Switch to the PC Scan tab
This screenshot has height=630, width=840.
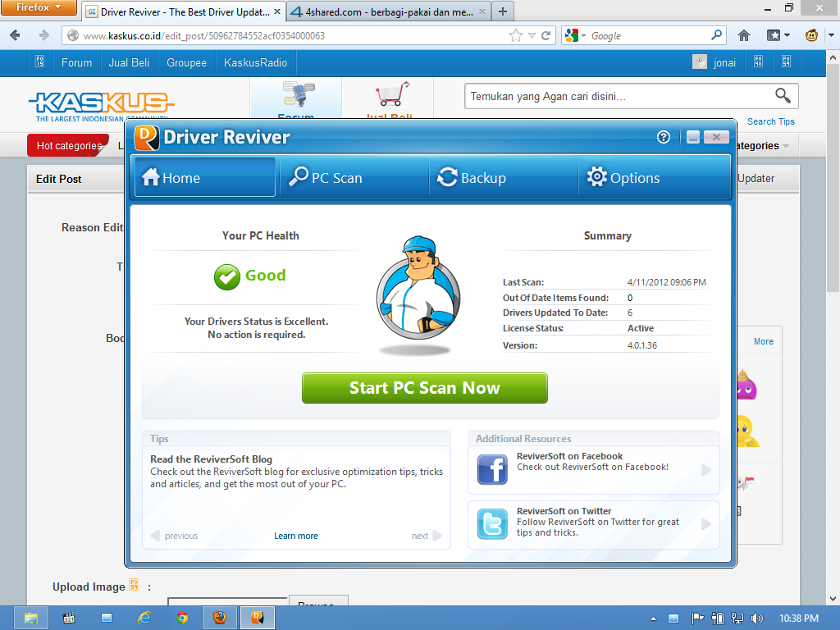[x=354, y=177]
